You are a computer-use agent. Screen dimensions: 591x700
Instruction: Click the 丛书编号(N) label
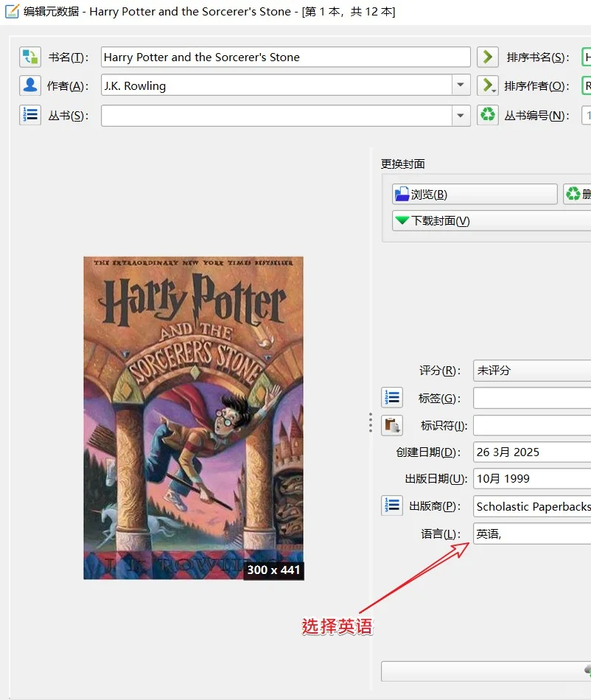536,116
